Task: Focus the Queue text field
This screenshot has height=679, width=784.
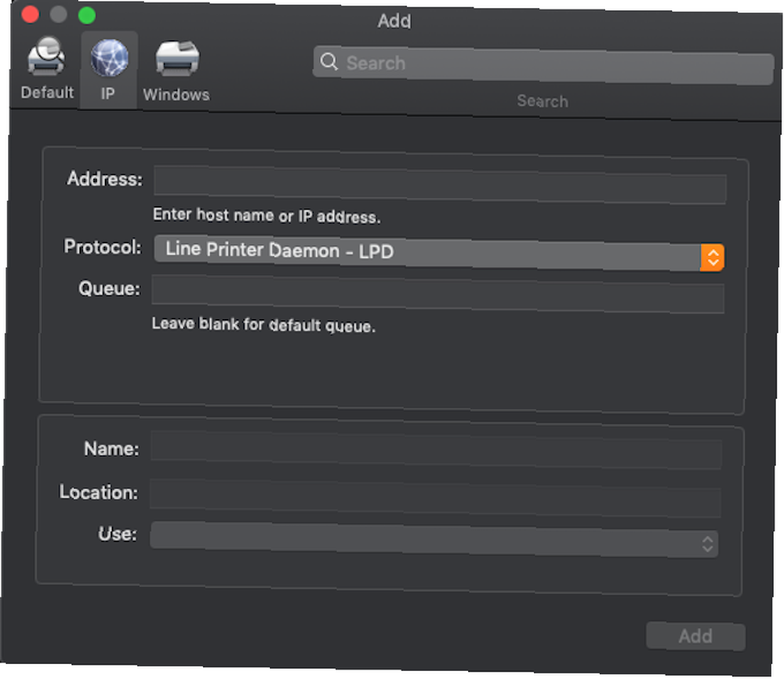Action: (438, 294)
